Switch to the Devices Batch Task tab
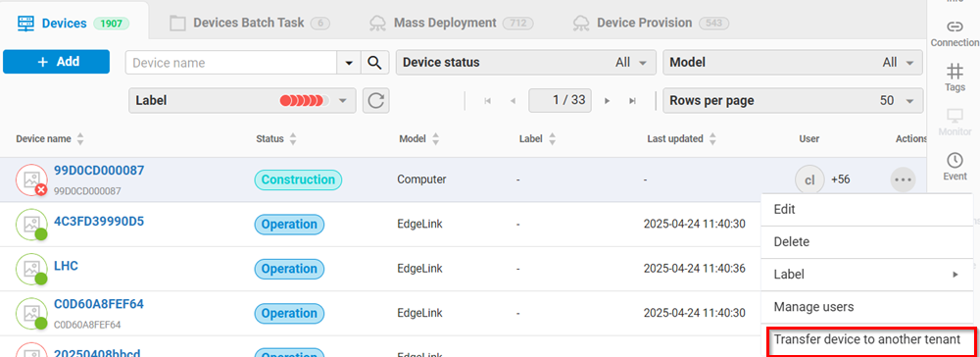Screen dimensions: 980x357 [x=250, y=24]
